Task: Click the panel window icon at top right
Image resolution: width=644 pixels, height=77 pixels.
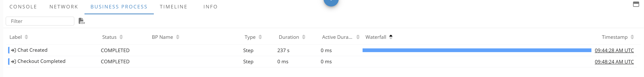Action: pos(636,4)
